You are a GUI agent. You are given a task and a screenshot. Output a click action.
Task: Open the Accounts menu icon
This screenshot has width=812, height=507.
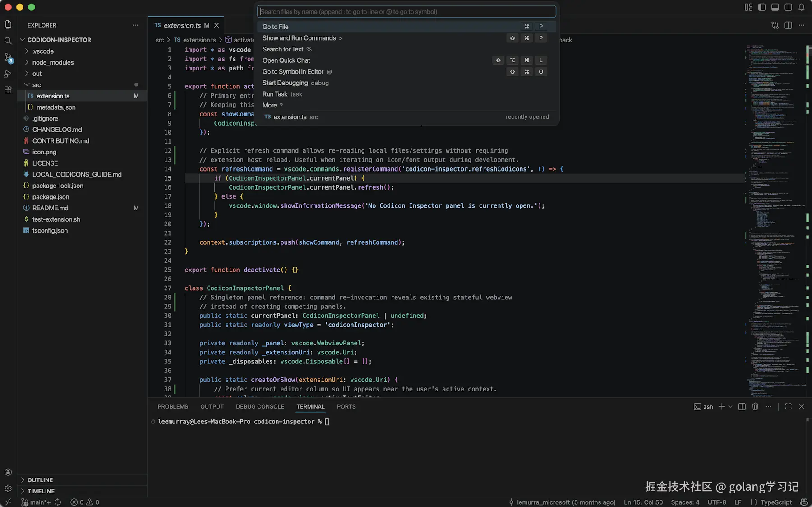click(8, 472)
